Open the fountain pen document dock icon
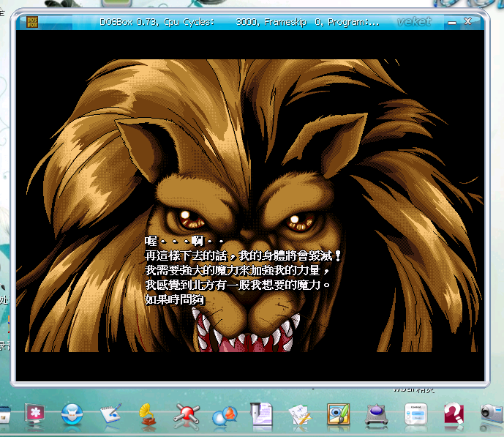 (261, 414)
